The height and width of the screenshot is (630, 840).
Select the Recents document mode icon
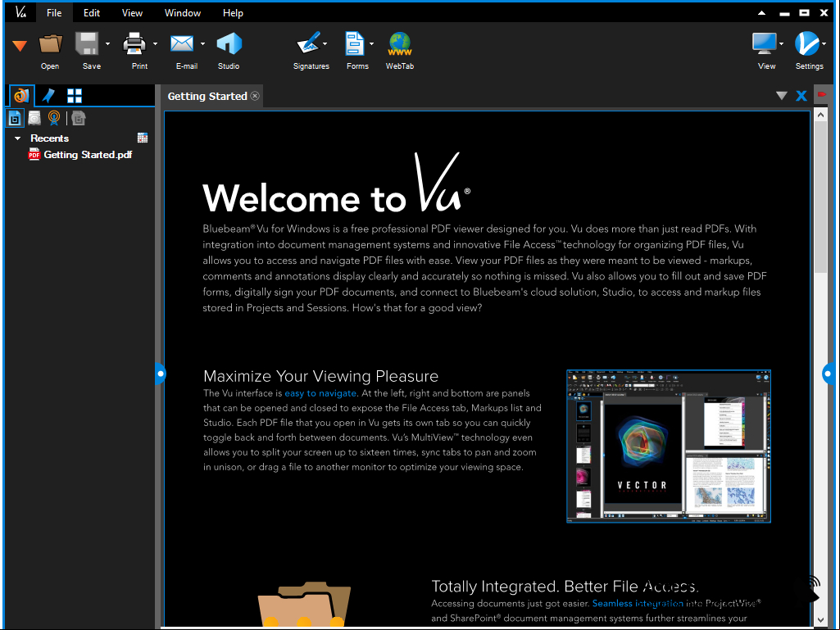click(x=15, y=119)
